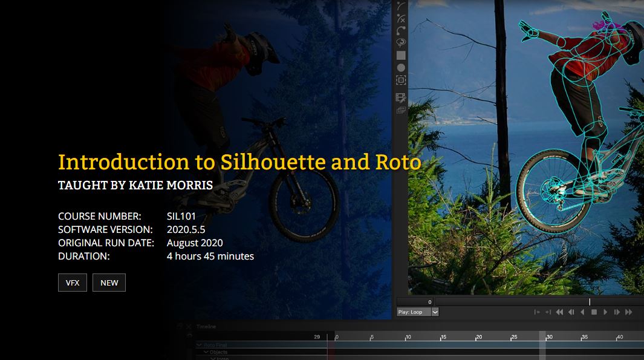This screenshot has width=644, height=360.
Task: Click the viewer scrub bar position marker
Action: pyautogui.click(x=590, y=302)
